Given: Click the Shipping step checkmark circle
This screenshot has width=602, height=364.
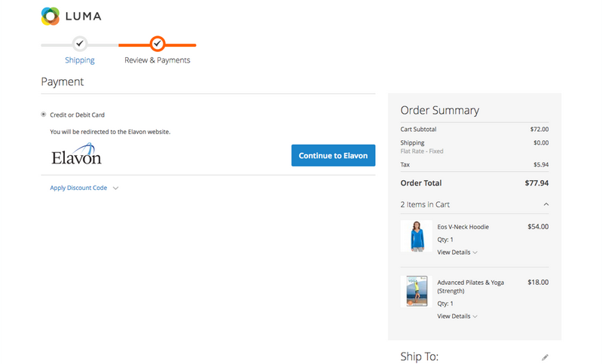Looking at the screenshot, I should point(80,44).
